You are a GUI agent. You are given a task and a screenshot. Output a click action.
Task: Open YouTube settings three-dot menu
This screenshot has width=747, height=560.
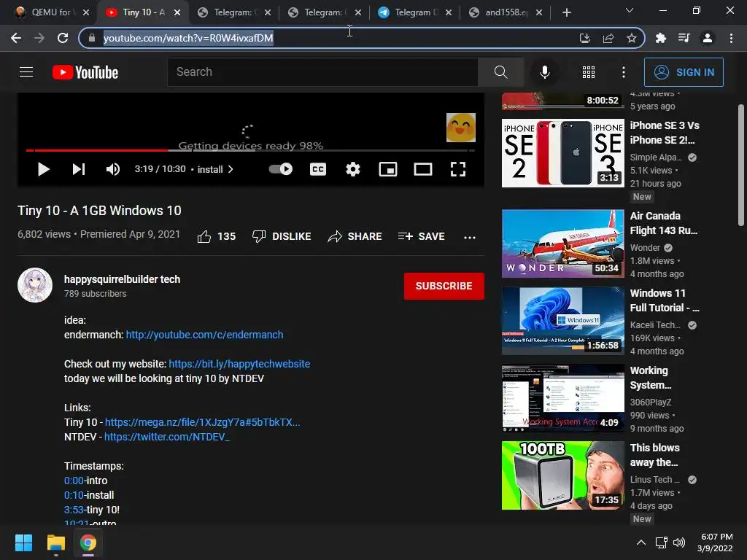point(623,72)
